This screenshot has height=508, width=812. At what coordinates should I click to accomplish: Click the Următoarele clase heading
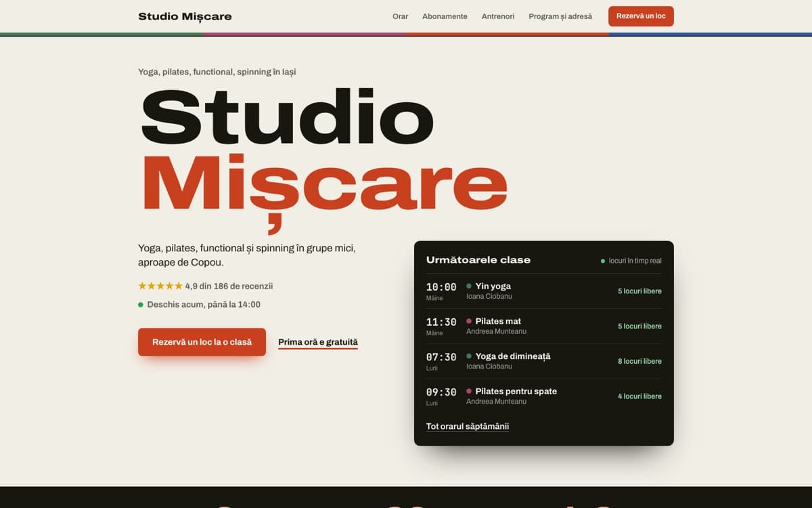(478, 260)
